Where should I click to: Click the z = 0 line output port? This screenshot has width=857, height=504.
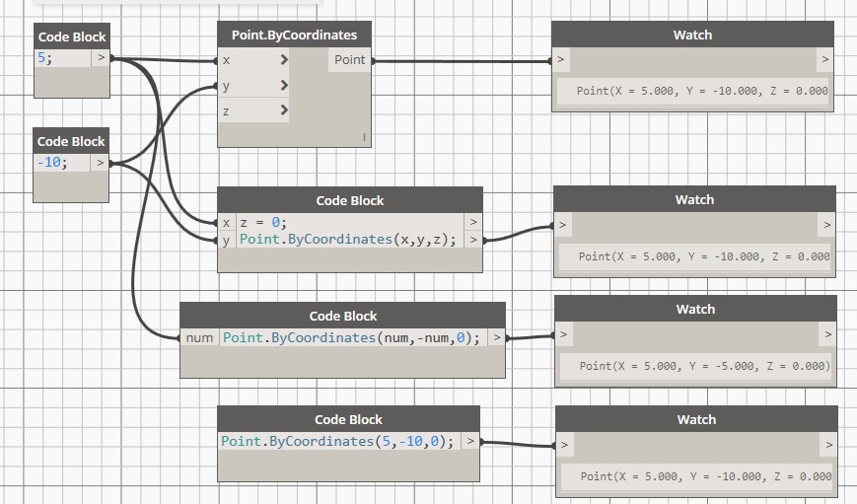coord(473,223)
